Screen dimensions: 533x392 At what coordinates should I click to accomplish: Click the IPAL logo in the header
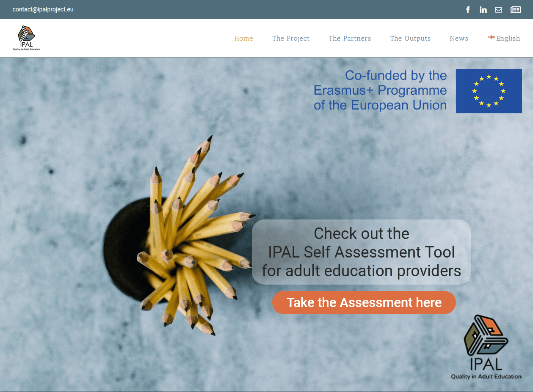pos(27,38)
